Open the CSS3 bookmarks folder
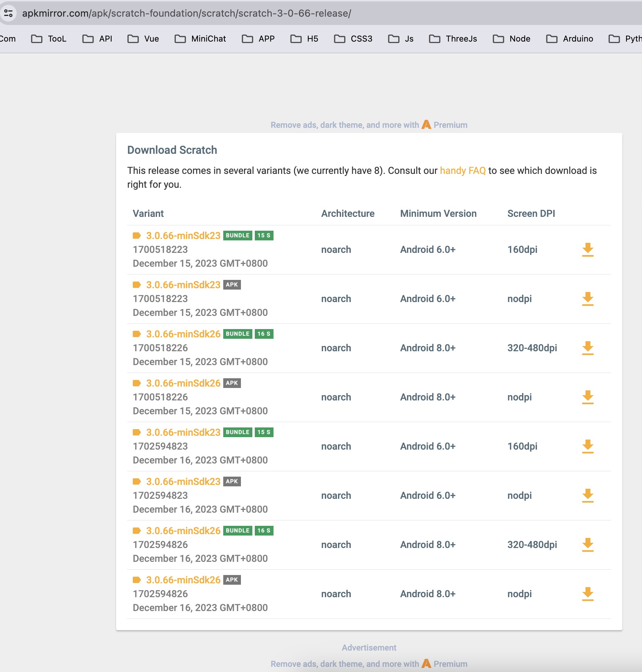The image size is (642, 672). pos(353,39)
